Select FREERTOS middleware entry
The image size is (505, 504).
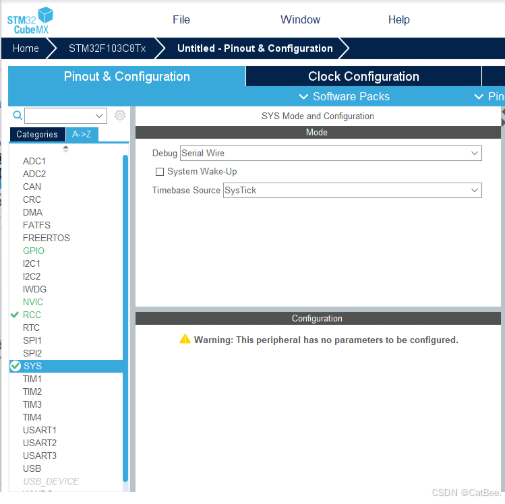(46, 238)
